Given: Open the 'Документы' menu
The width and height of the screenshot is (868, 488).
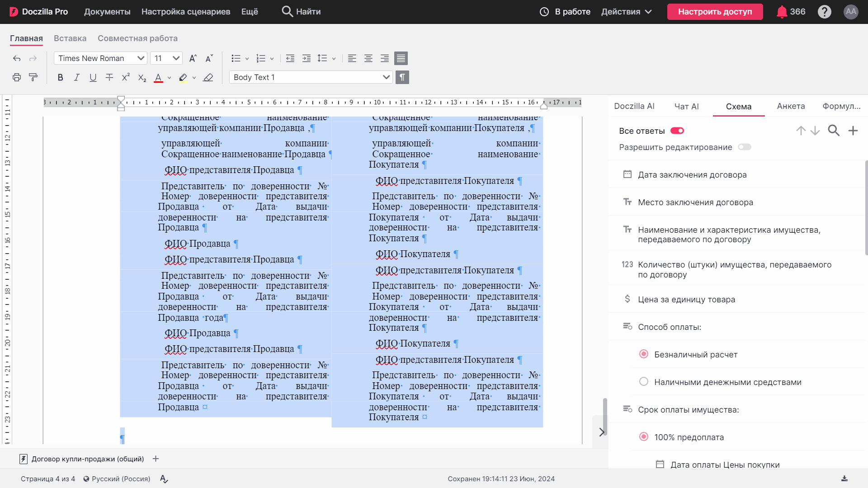Looking at the screenshot, I should coord(107,12).
